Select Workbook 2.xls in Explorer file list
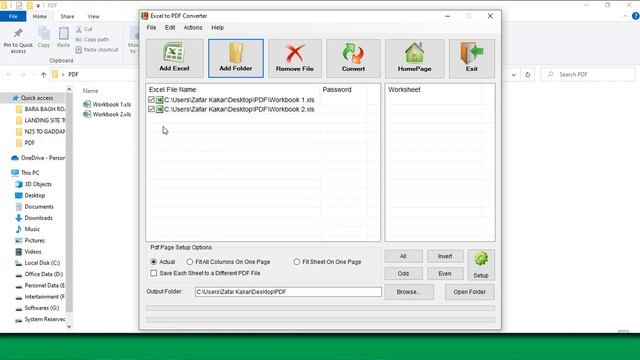Image resolution: width=640 pixels, height=360 pixels. (107, 114)
